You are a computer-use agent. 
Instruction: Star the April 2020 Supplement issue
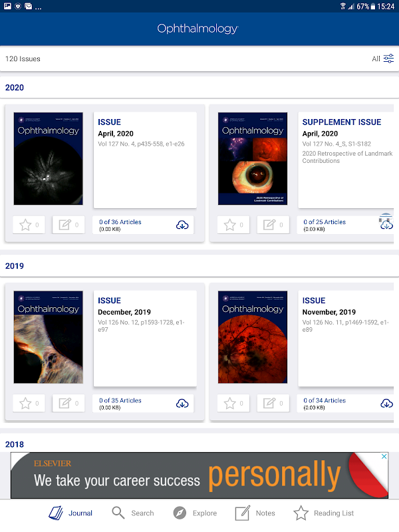(233, 225)
